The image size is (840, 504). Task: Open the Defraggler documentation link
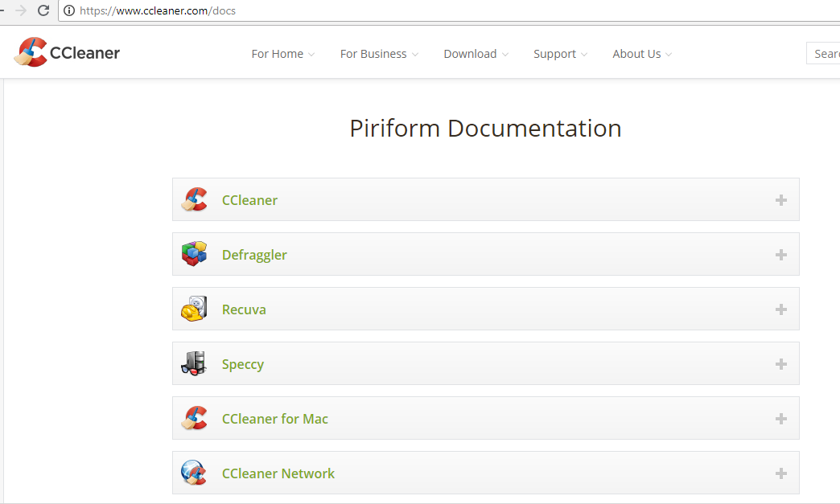[254, 255]
